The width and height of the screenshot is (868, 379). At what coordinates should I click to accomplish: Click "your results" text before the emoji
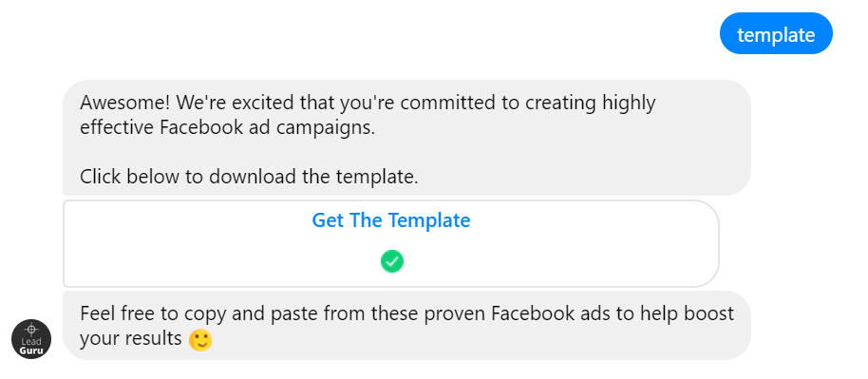coord(131,338)
